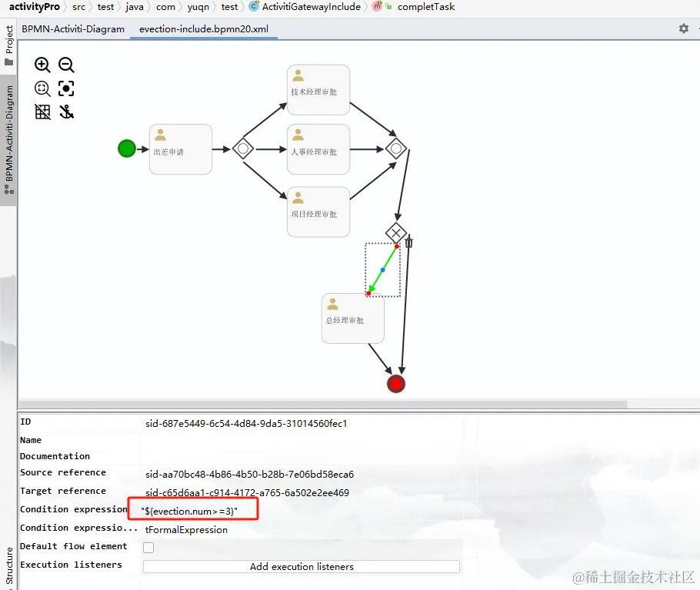Toggle the grid display icon
Viewport: 700px width, 590px height.
tap(42, 112)
